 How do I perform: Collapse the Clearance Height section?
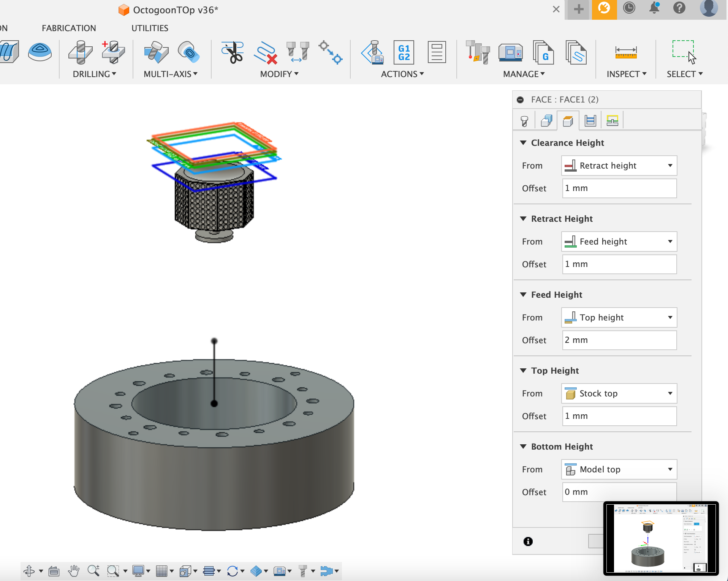pos(524,143)
